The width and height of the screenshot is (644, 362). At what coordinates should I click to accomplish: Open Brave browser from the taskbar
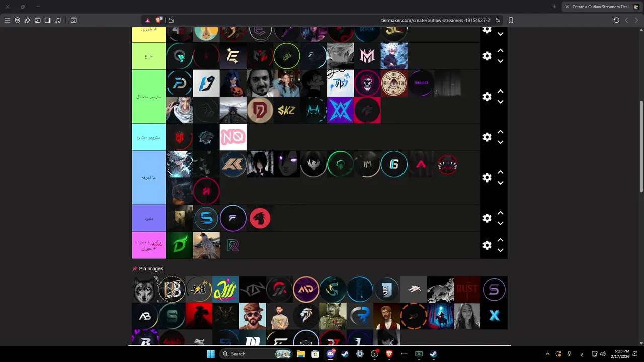(389, 354)
